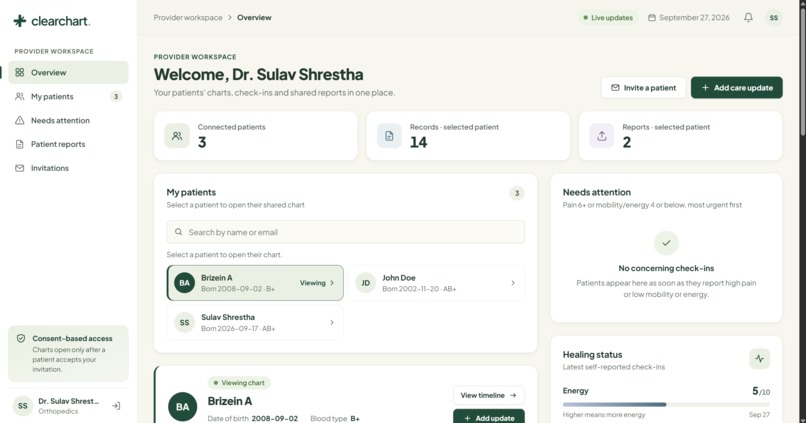Click the checkmark icon in Needs attention

(x=666, y=243)
